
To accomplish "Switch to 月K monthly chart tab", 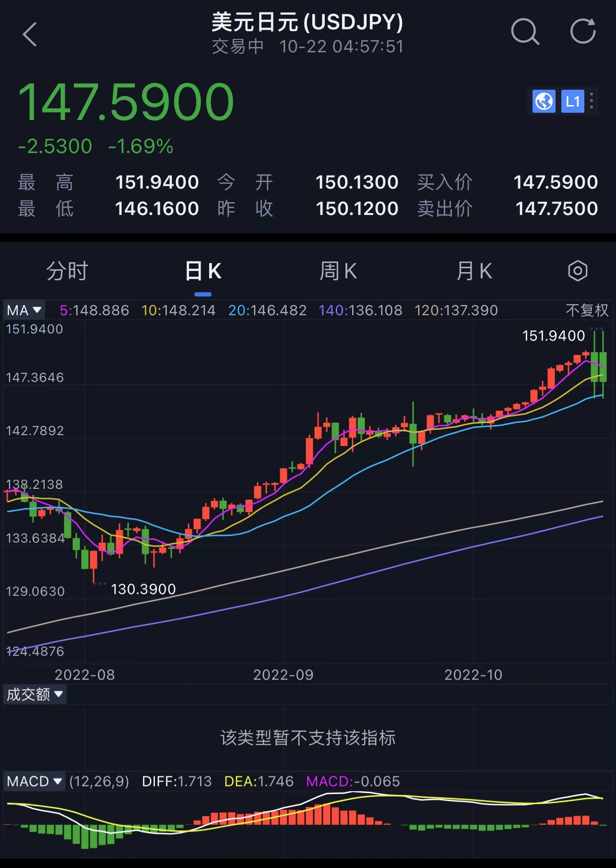I will click(x=474, y=271).
